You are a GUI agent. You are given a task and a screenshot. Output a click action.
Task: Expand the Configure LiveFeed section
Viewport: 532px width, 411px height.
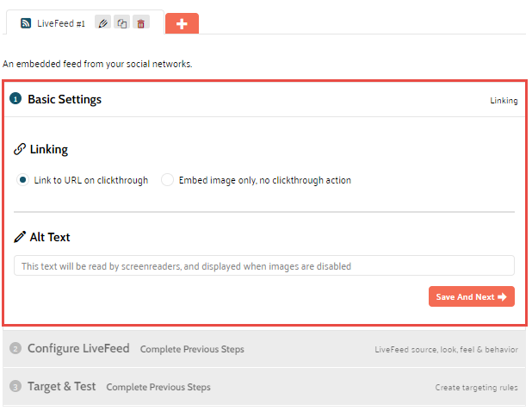[x=79, y=349]
